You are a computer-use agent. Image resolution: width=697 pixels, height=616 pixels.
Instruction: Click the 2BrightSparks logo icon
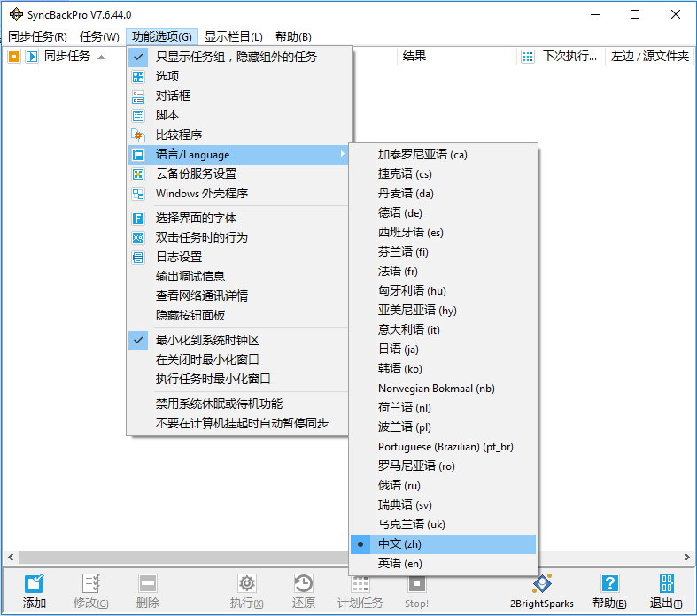coord(541,583)
